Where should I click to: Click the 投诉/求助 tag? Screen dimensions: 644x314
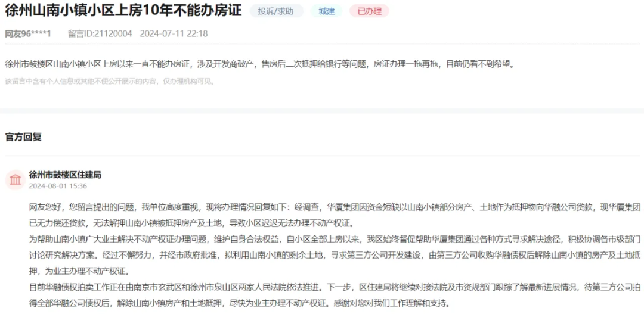pos(277,11)
